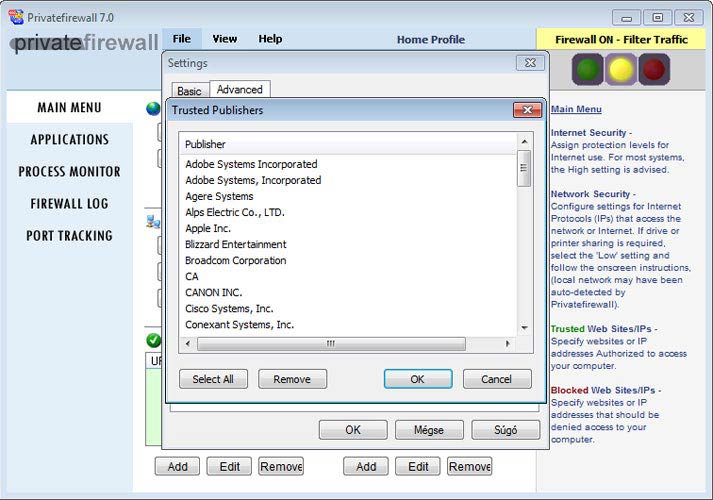Open the Help menu
Image resolution: width=713 pixels, height=500 pixels.
pyautogui.click(x=270, y=39)
